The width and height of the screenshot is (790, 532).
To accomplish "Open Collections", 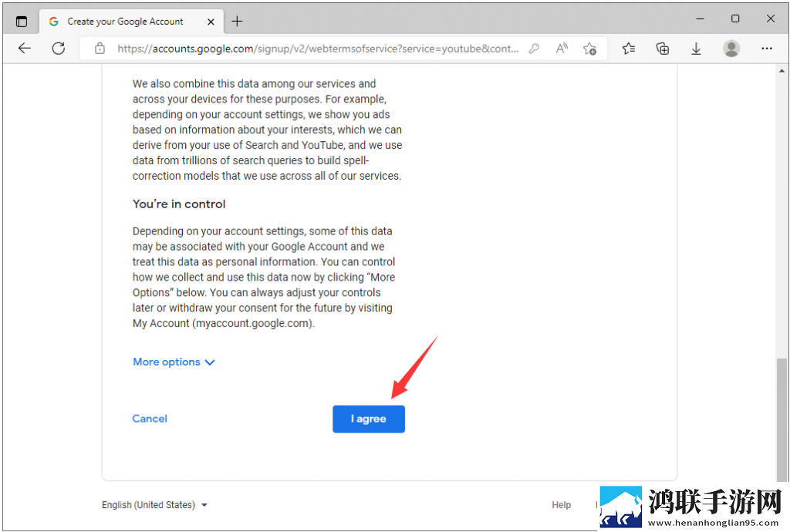I will [x=663, y=49].
